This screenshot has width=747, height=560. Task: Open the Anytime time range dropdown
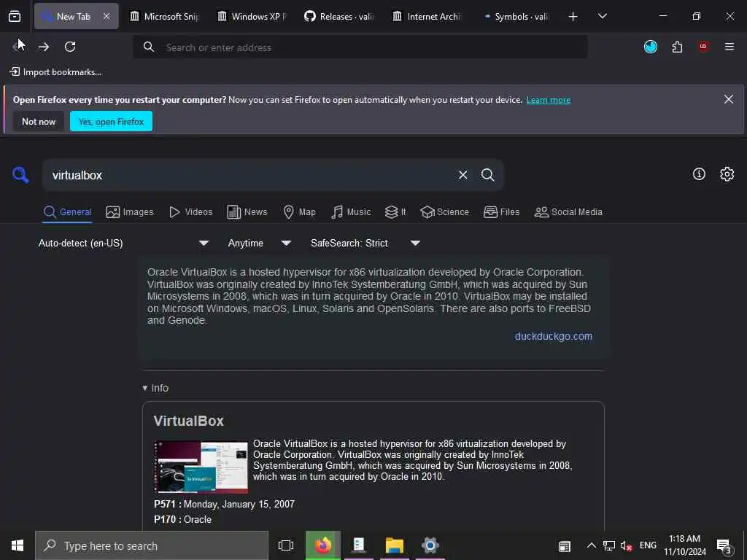pyautogui.click(x=260, y=243)
